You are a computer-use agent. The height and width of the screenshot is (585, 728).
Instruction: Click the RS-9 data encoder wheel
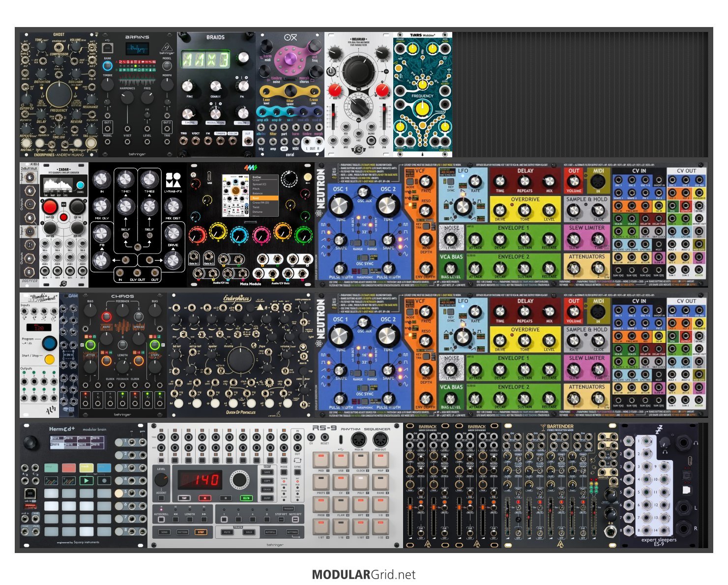coord(239,480)
